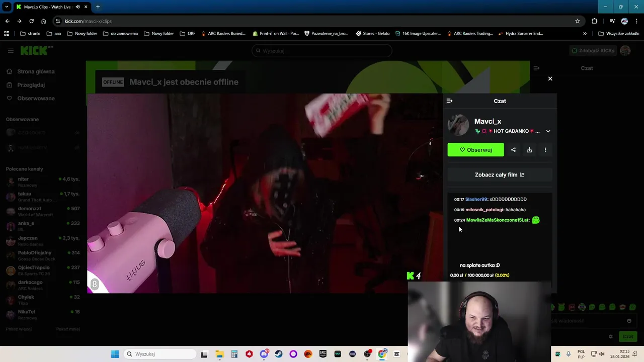Click the Mavci_x channel name in clip panel
644x362 pixels.
tap(488, 121)
